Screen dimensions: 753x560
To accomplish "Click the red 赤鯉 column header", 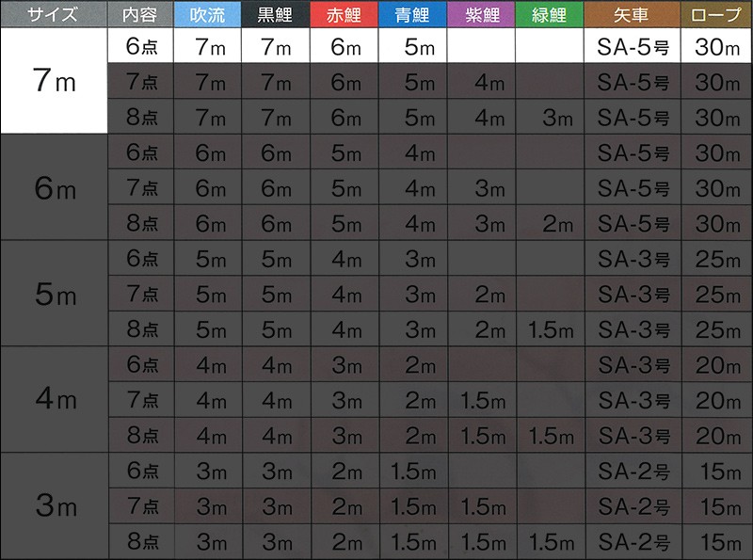I will [345, 14].
